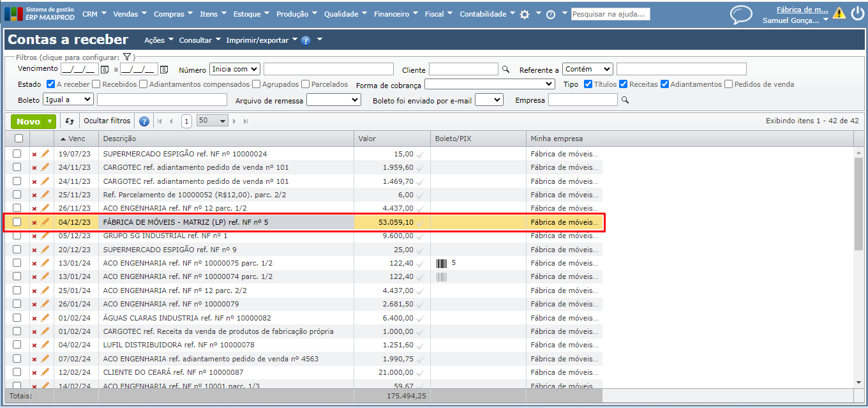Click the Ocultar filtros button
The image size is (868, 408).
pyautogui.click(x=107, y=121)
